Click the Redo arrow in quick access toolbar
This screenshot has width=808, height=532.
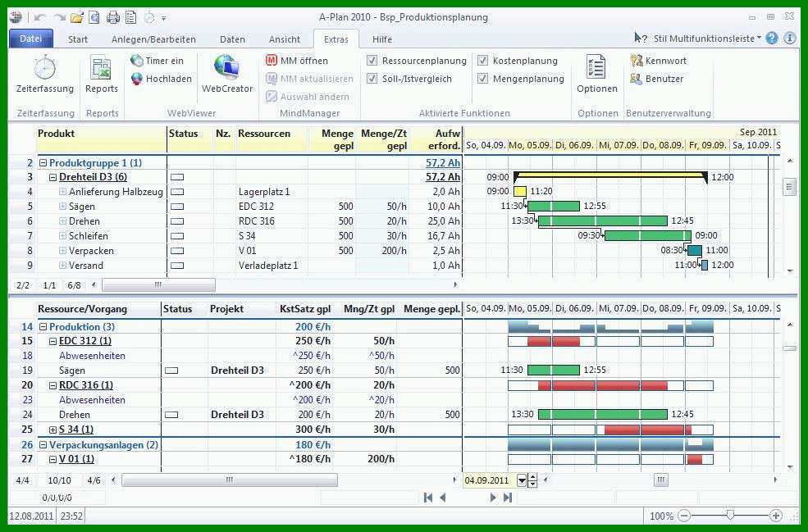[59, 18]
